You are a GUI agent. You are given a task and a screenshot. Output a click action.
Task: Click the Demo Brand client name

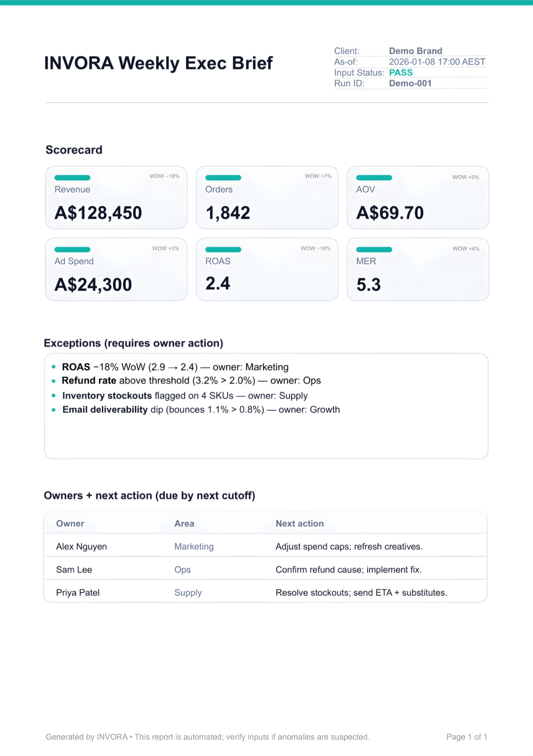point(415,51)
